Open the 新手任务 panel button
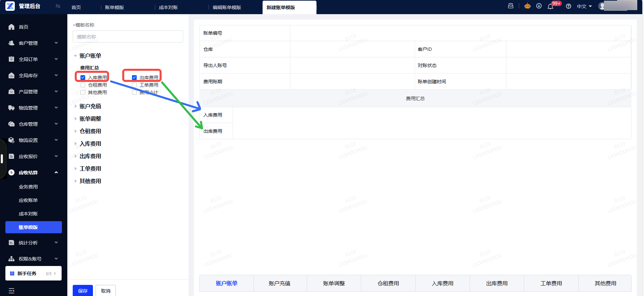The width and height of the screenshot is (644, 296). click(34, 273)
